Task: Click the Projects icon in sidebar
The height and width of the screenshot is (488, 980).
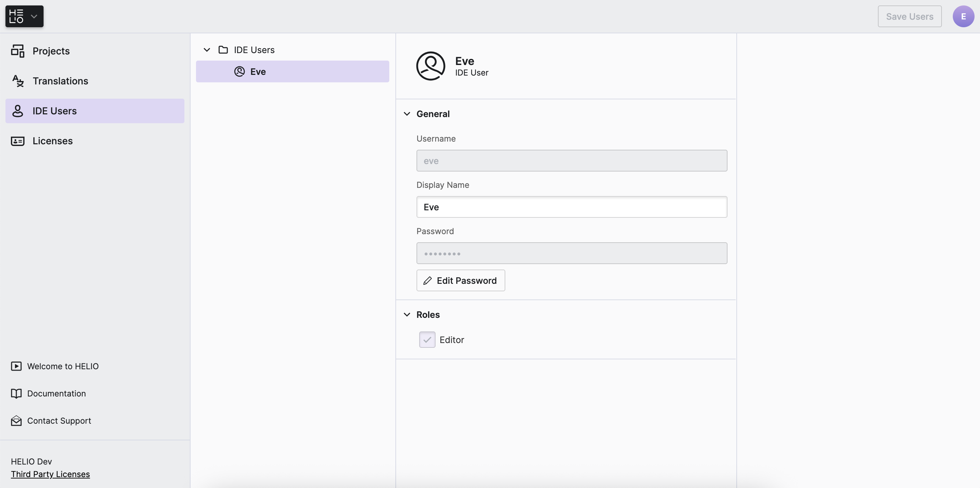Action: pos(17,51)
